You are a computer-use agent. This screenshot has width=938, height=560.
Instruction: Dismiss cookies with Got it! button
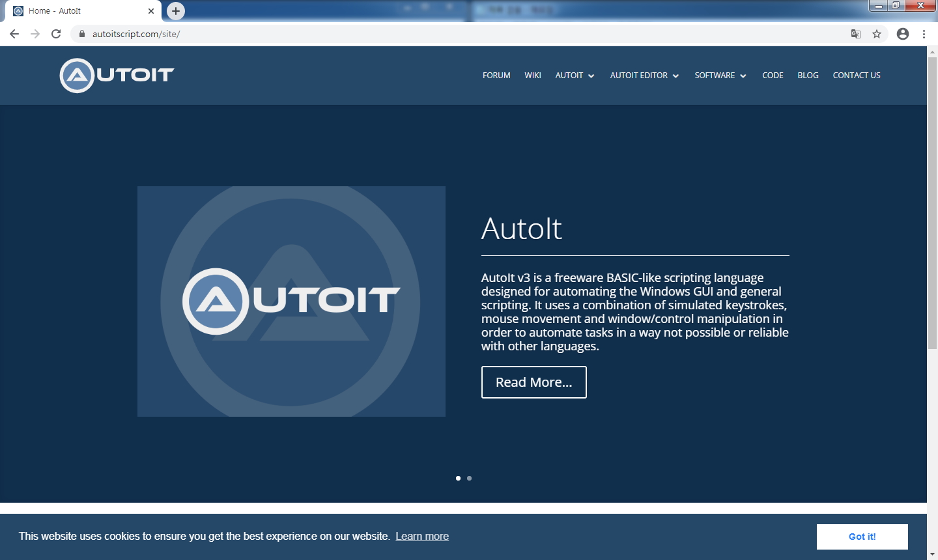pos(862,537)
